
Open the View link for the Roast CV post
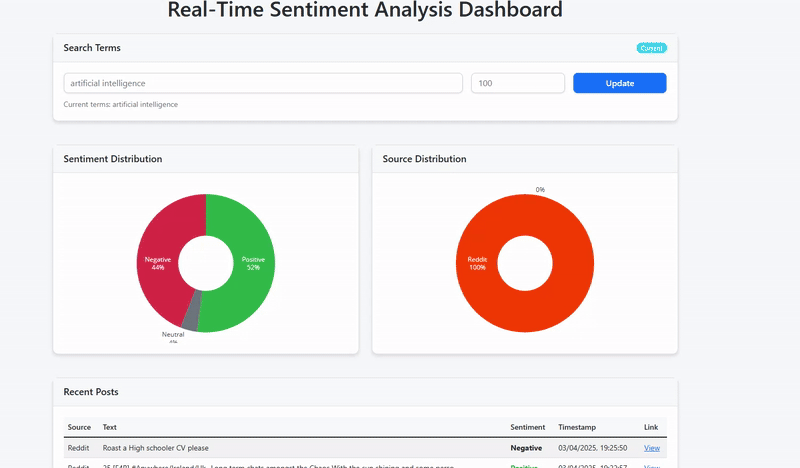[652, 448]
